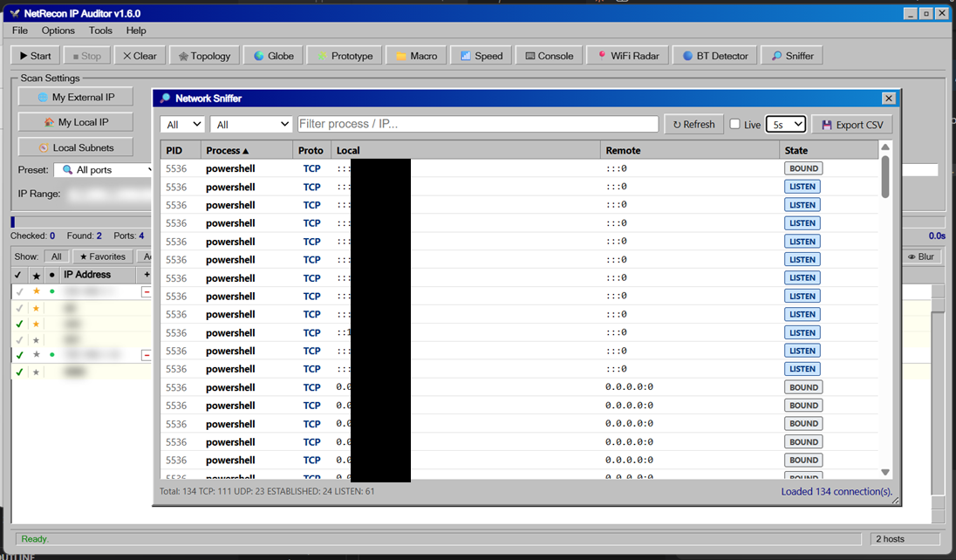956x560 pixels.
Task: Click the Proto column header
Action: [x=311, y=150]
